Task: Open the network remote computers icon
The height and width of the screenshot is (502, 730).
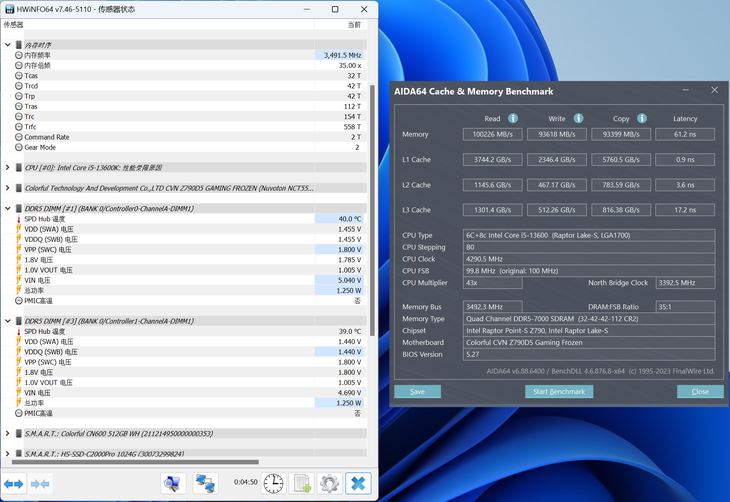Action: [205, 483]
